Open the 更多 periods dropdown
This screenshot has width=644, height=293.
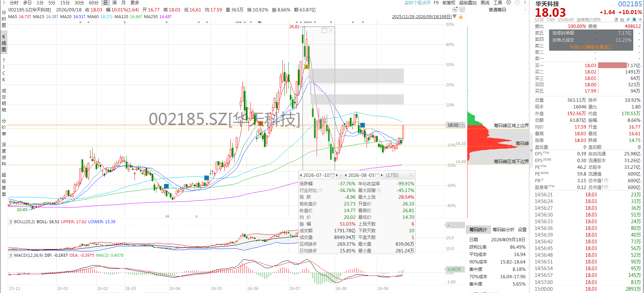tap(135, 3)
